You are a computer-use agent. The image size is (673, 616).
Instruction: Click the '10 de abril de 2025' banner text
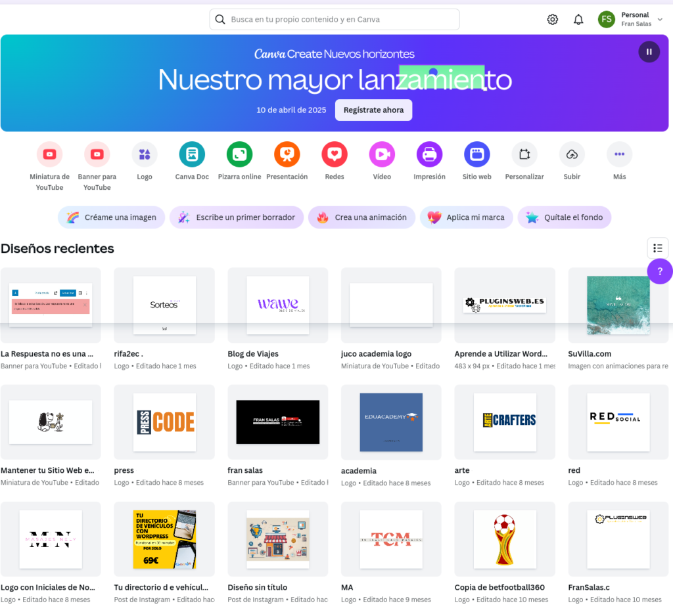coord(291,110)
